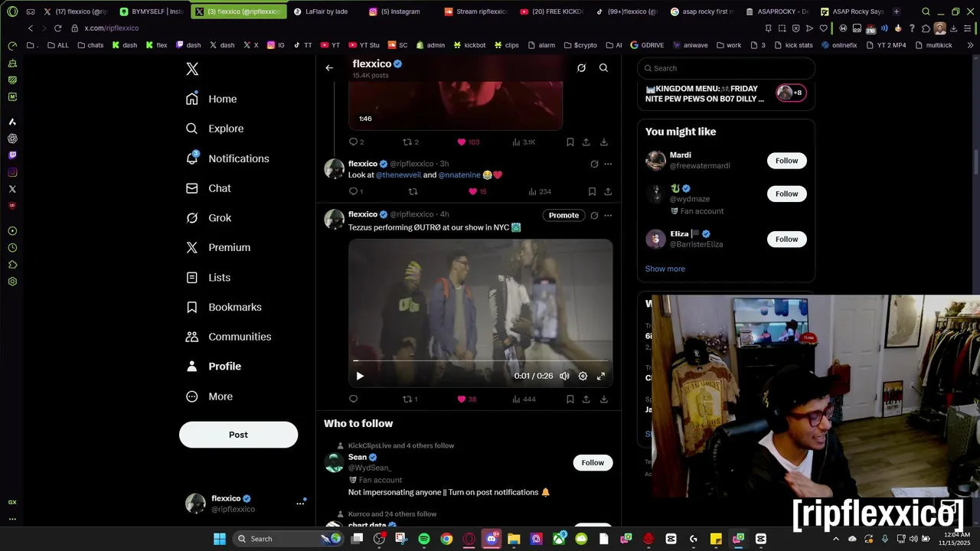The image size is (980, 551).
Task: Click in the X Search field
Action: pos(726,68)
